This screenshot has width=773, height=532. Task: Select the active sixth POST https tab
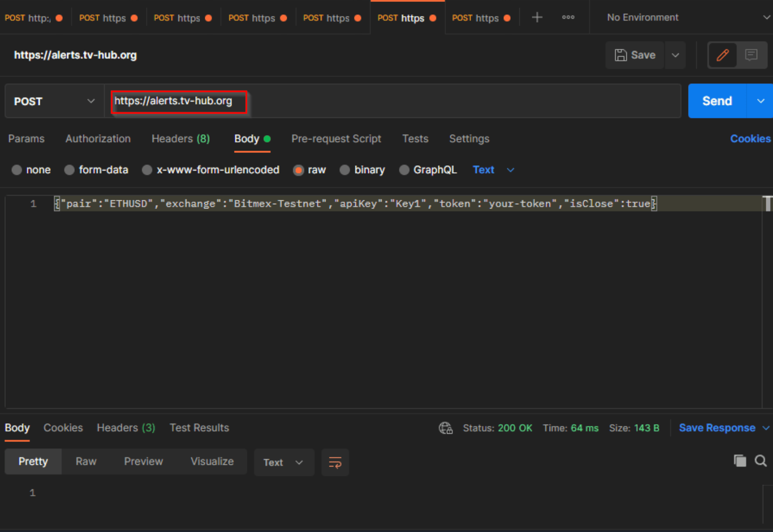point(407,18)
